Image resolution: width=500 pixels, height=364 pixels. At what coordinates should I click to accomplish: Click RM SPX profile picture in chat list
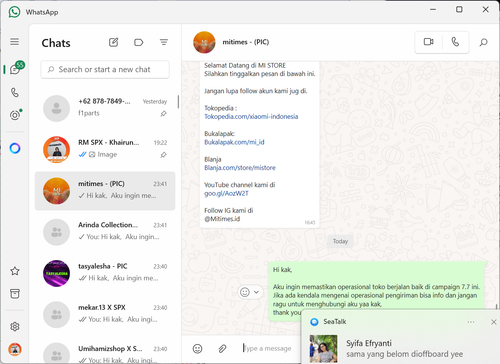[56, 149]
